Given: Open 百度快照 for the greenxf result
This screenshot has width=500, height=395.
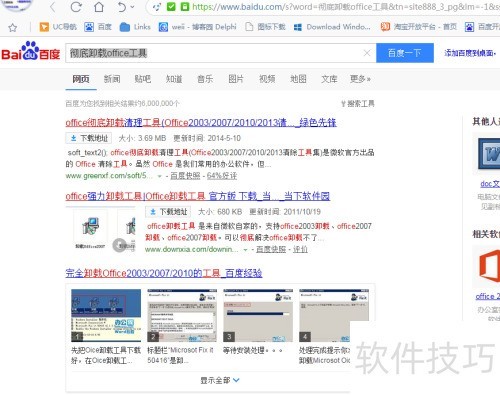Looking at the screenshot, I should (185, 176).
